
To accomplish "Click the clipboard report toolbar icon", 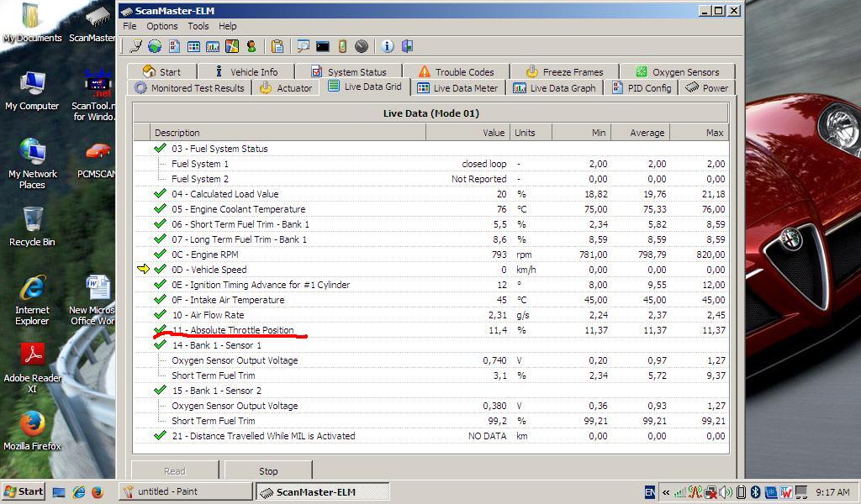I will tap(277, 46).
